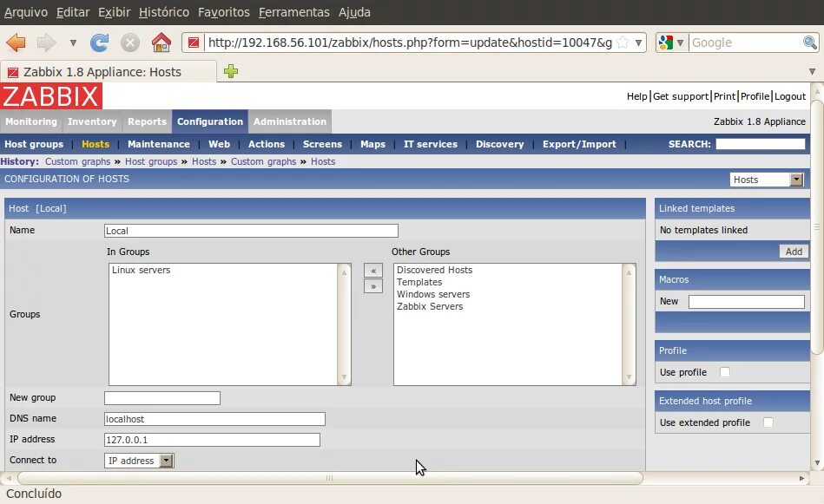The height and width of the screenshot is (504, 824).
Task: Open the Maintenance submenu
Action: coord(159,144)
